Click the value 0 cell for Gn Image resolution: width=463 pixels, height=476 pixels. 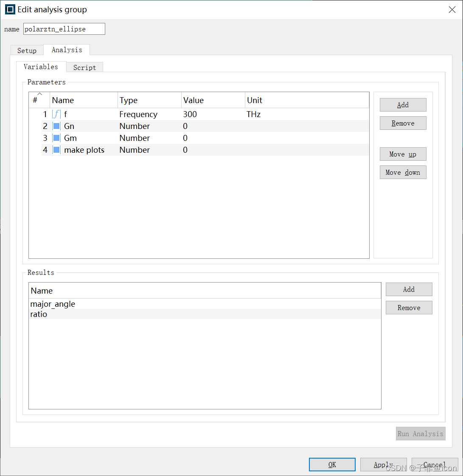click(185, 126)
